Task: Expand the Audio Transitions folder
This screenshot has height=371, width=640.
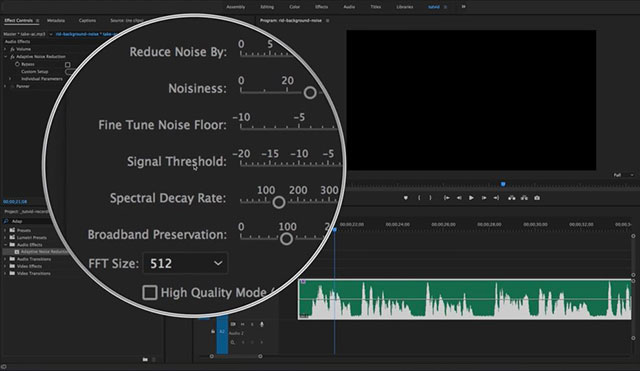Action: tap(5, 259)
